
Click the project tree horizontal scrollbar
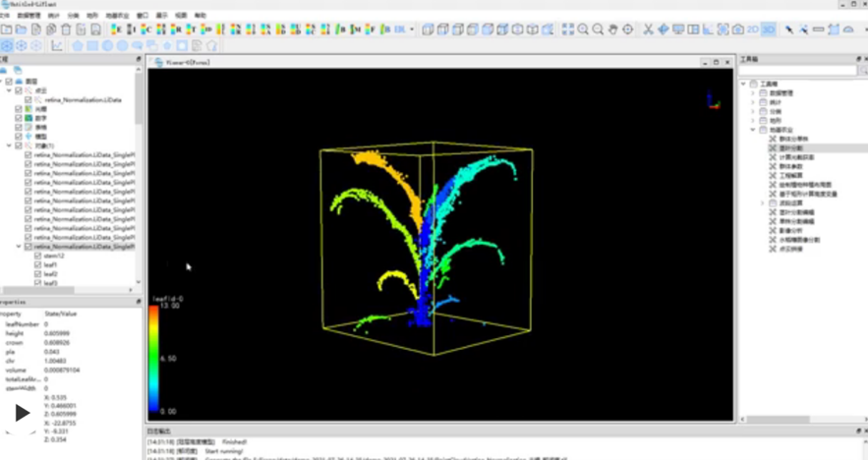pyautogui.click(x=38, y=290)
